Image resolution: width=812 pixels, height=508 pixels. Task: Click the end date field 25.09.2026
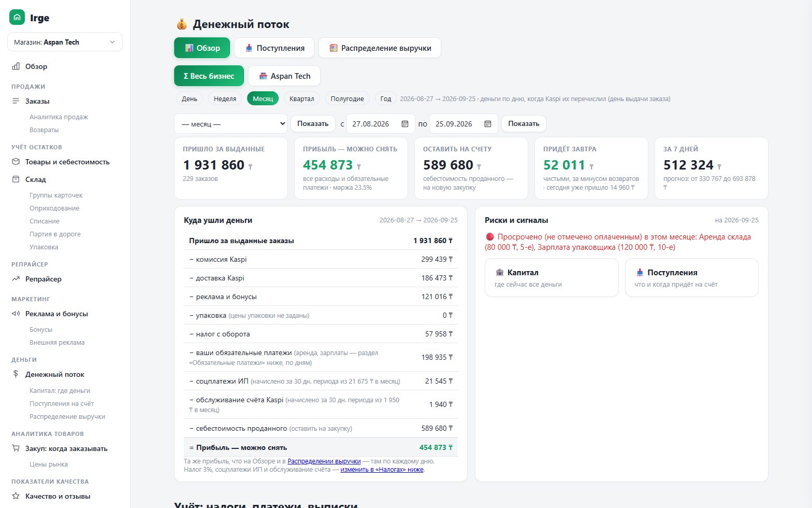464,124
